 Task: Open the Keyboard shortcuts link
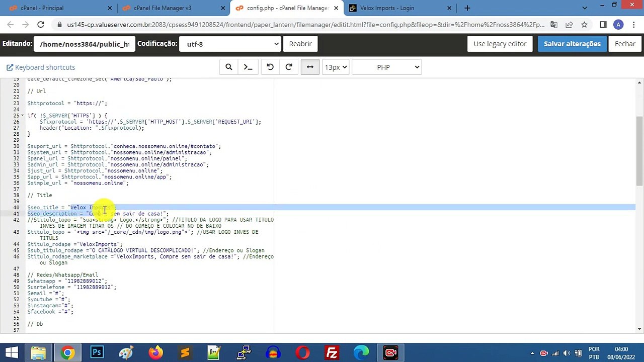click(x=41, y=67)
